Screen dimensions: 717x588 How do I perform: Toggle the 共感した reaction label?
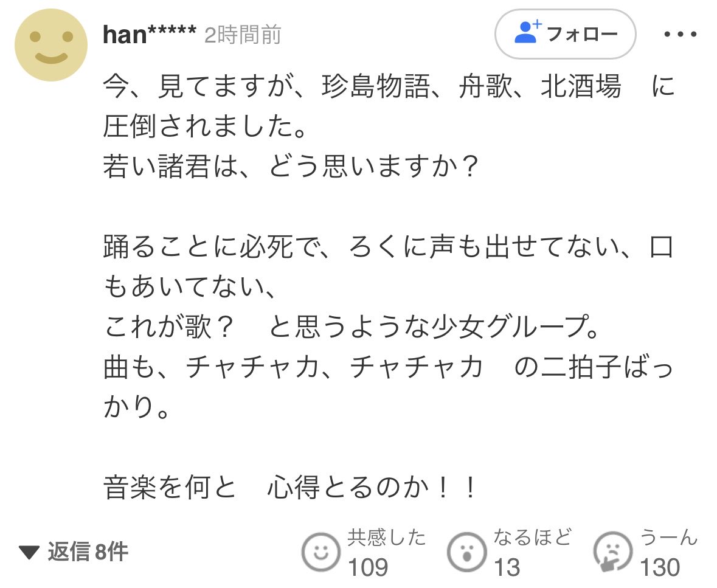point(386,538)
